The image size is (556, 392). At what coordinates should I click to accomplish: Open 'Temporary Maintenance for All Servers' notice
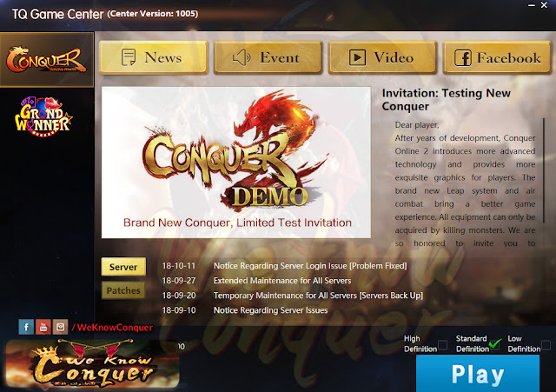click(318, 296)
